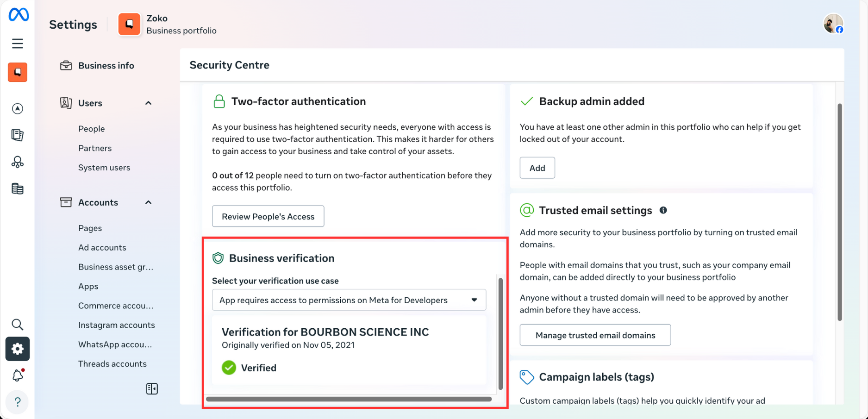The height and width of the screenshot is (419, 868).
Task: Open the hamburger menu icon
Action: point(18,44)
